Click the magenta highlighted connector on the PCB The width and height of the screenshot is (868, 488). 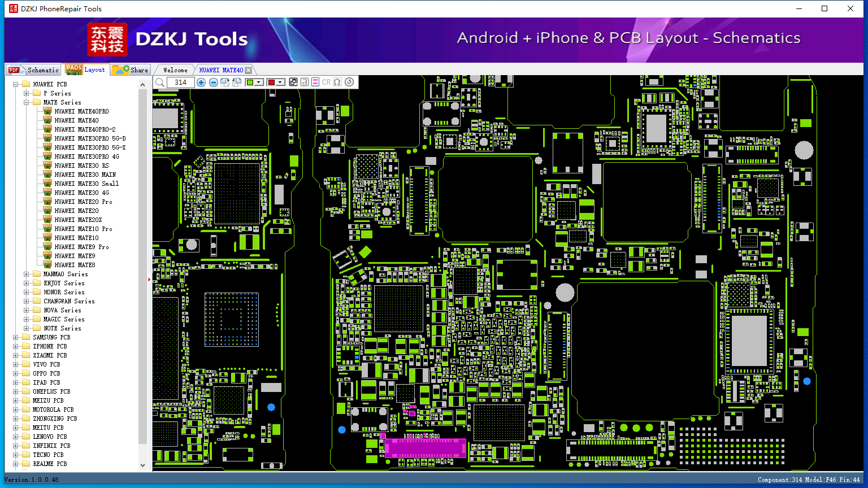tap(426, 448)
